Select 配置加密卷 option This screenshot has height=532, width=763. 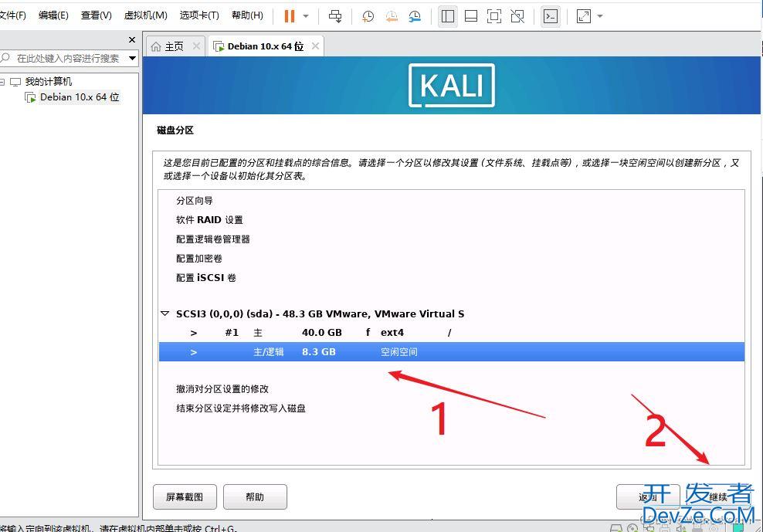coord(199,258)
